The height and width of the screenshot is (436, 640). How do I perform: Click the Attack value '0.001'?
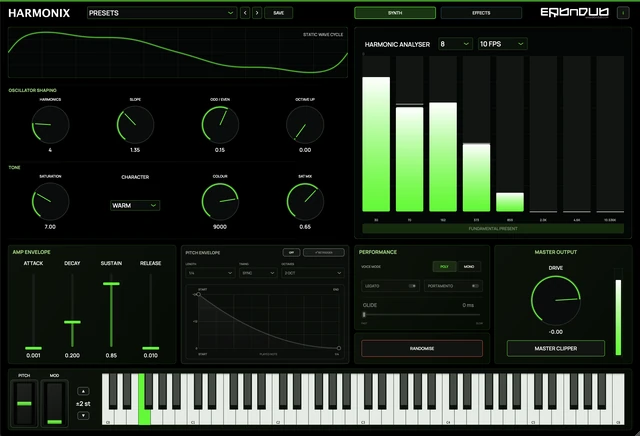[33, 355]
